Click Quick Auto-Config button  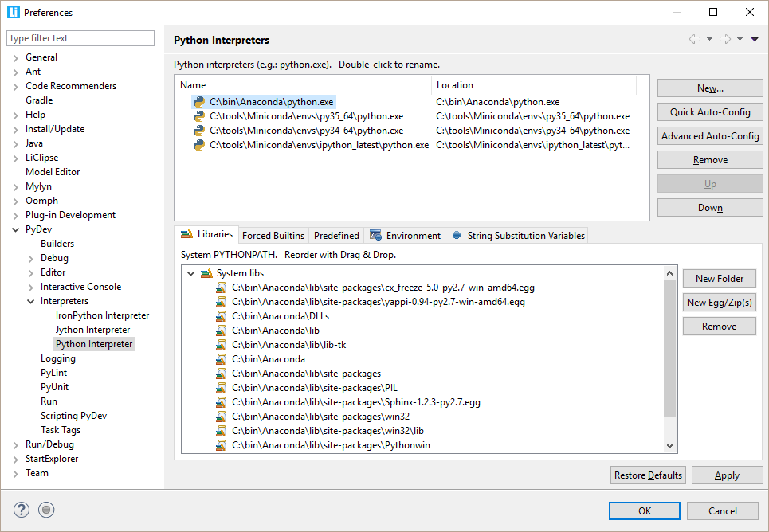(x=710, y=112)
